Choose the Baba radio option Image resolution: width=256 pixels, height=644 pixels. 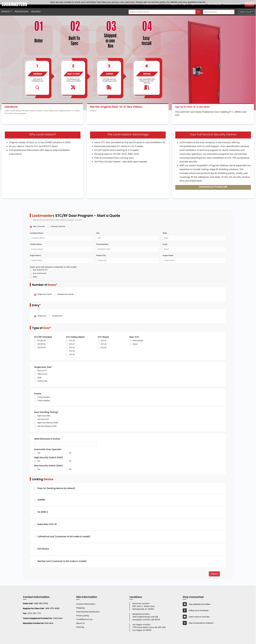coord(31,277)
